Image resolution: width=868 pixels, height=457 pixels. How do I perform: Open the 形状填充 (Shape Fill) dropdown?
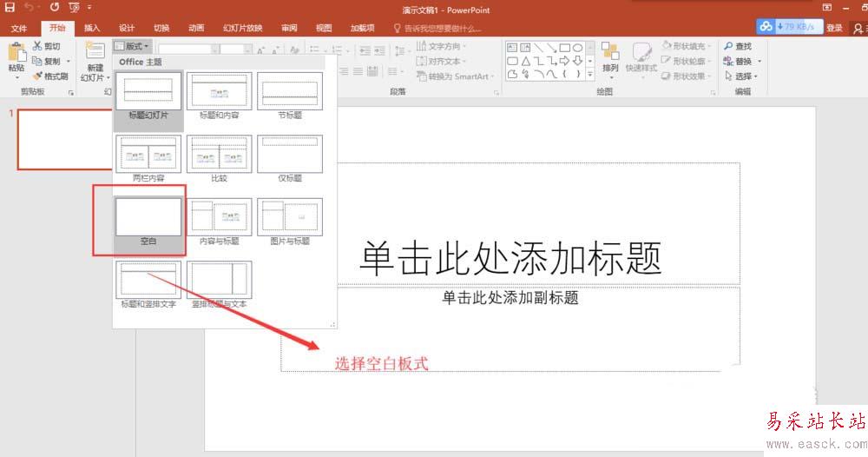(686, 47)
